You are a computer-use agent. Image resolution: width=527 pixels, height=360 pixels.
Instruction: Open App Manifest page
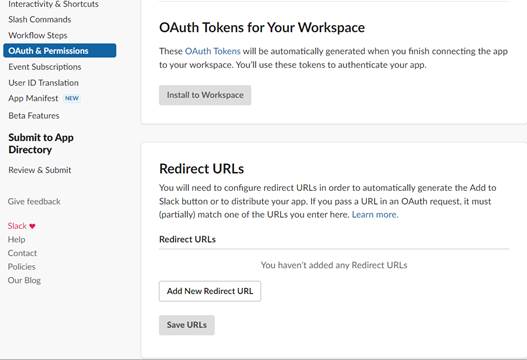[x=33, y=98]
